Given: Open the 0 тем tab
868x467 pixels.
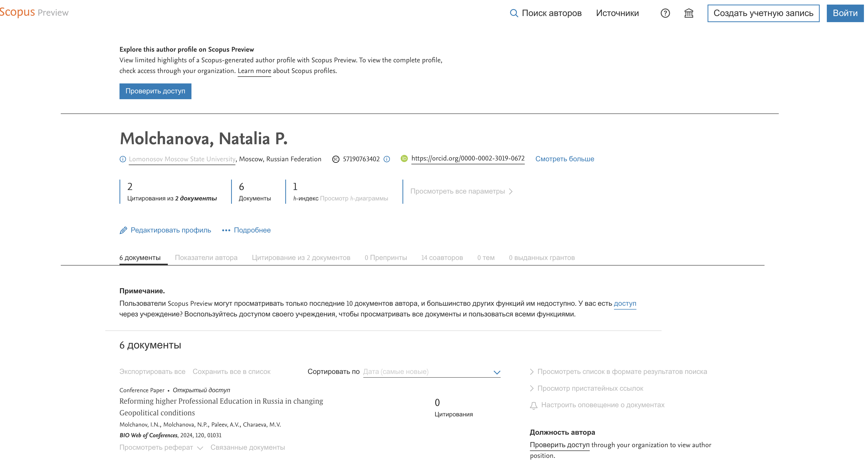Looking at the screenshot, I should [486, 258].
